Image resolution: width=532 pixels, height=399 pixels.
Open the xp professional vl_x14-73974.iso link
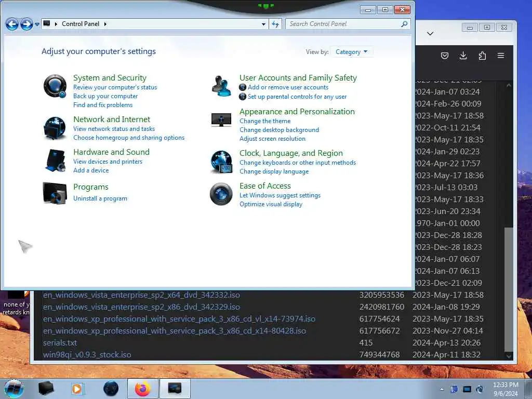tap(179, 319)
